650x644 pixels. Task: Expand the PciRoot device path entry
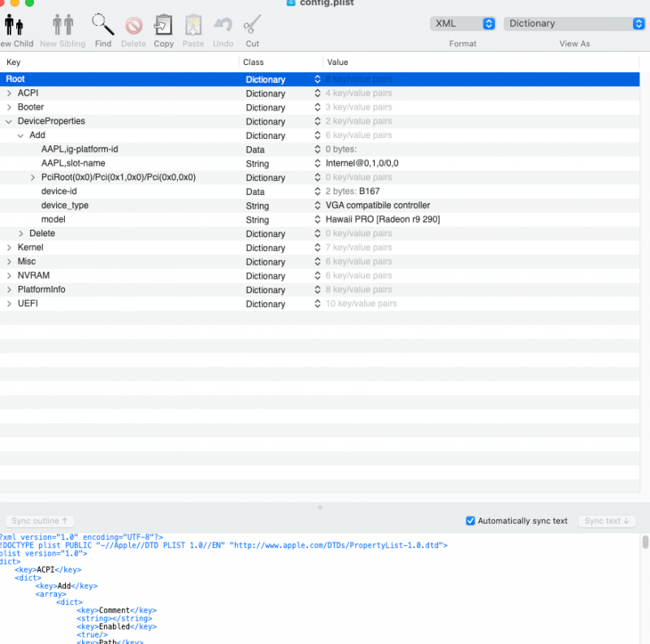point(33,177)
